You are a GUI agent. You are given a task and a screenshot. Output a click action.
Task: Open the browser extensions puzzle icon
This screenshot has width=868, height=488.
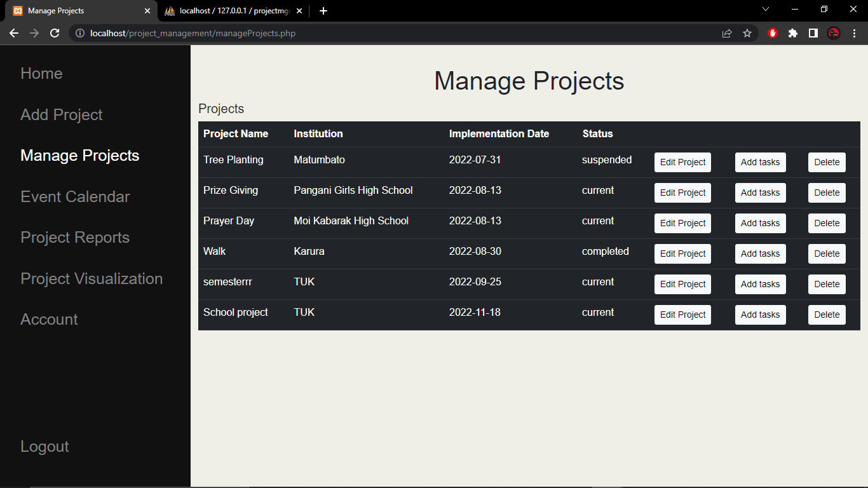tap(793, 33)
